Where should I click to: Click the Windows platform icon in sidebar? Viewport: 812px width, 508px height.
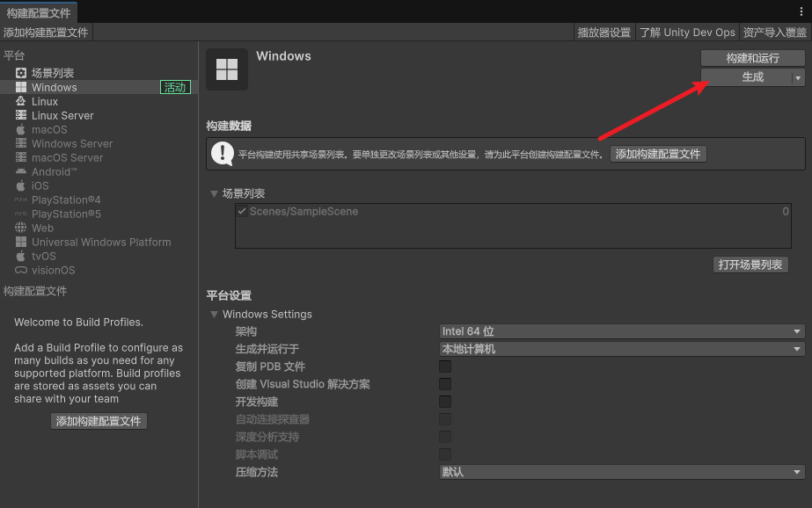tap(21, 87)
